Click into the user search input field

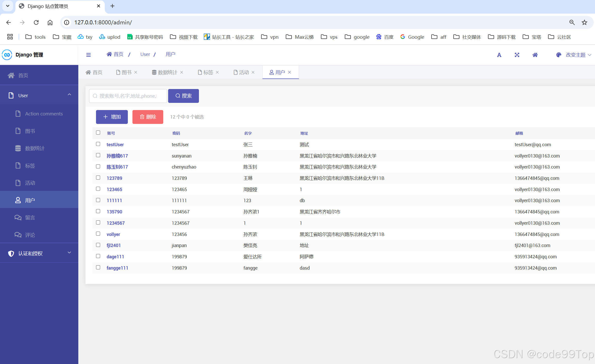[128, 96]
